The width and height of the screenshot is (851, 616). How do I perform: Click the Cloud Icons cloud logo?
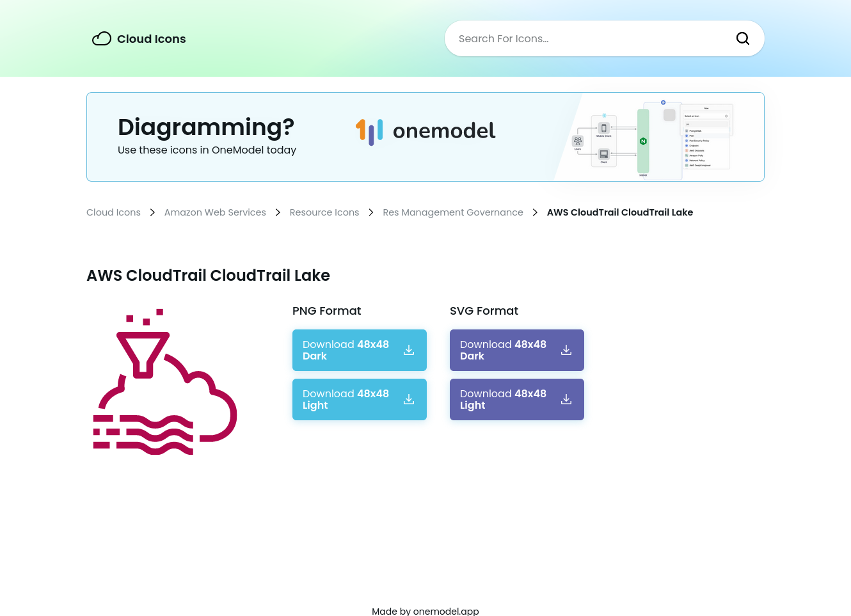(x=102, y=39)
